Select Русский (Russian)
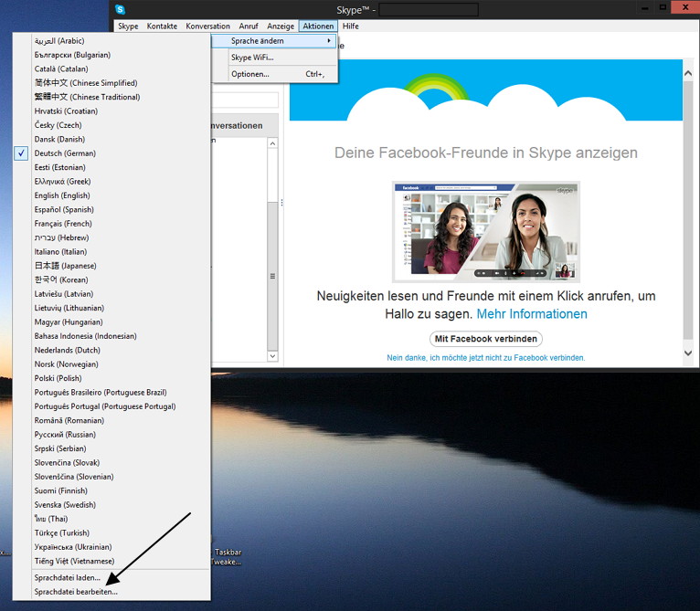The image size is (700, 611). (x=111, y=434)
